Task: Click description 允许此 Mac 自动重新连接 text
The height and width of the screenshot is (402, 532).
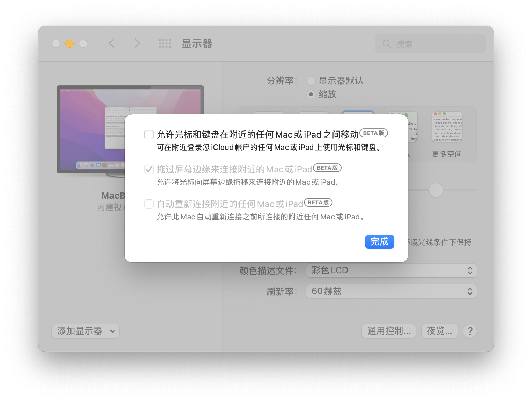Action: [x=261, y=217]
